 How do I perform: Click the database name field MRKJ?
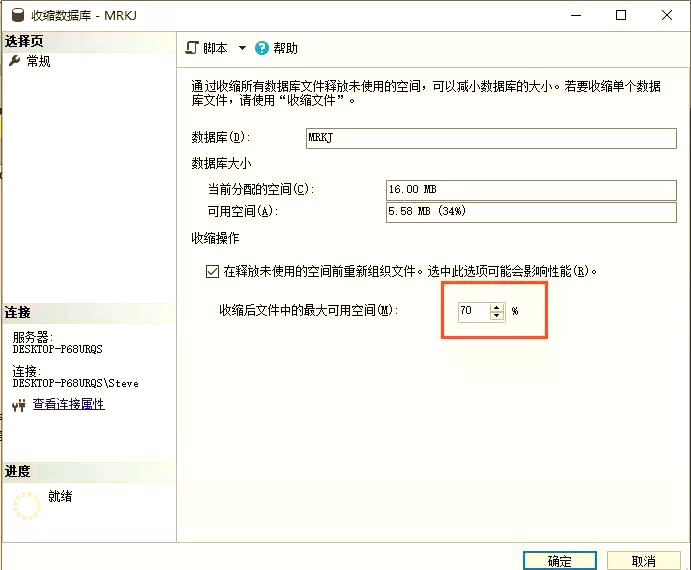coord(491,138)
